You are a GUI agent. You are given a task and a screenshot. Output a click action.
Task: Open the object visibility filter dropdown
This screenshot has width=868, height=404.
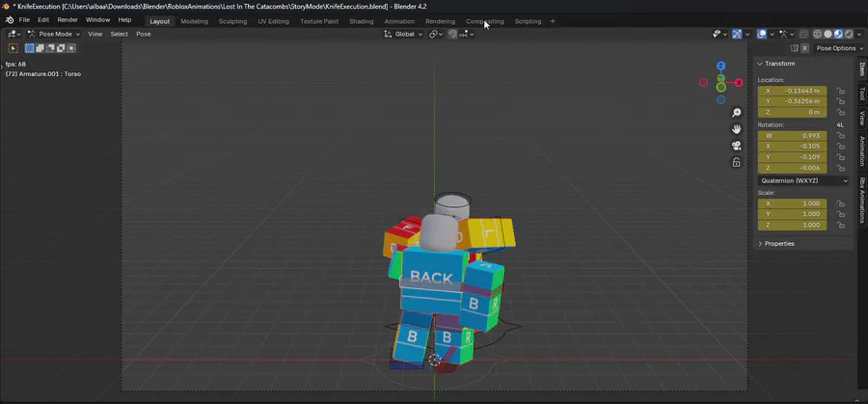tap(720, 34)
